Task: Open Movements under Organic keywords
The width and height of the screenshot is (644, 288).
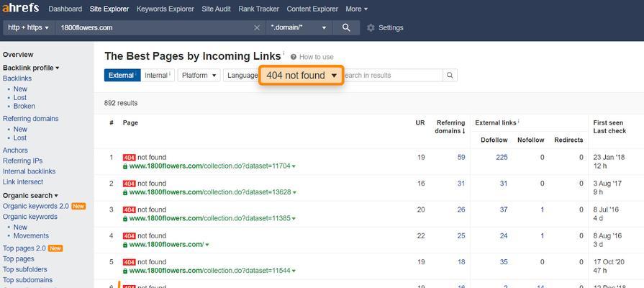Action: coord(31,236)
